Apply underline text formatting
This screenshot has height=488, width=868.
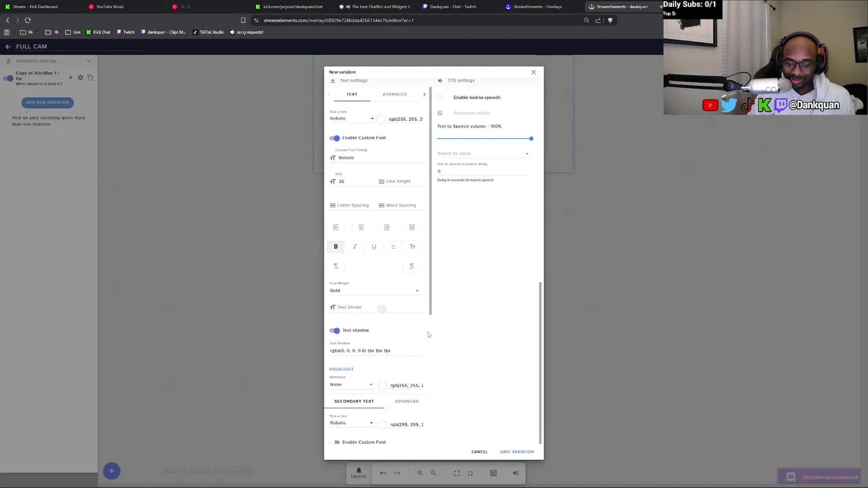374,247
